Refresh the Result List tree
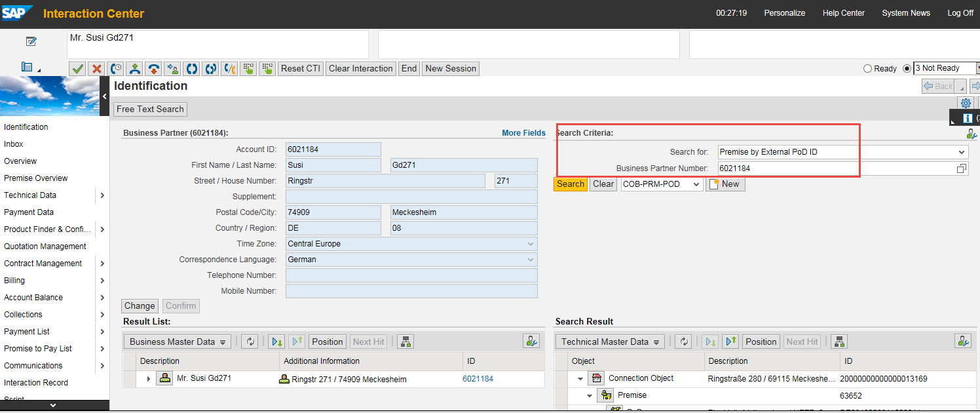980x413 pixels. click(x=250, y=342)
